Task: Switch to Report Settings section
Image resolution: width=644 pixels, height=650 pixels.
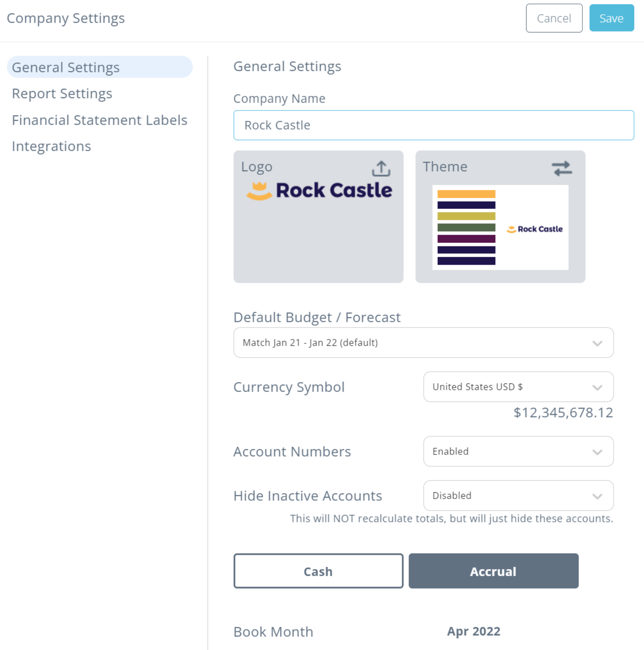Action: [x=62, y=94]
